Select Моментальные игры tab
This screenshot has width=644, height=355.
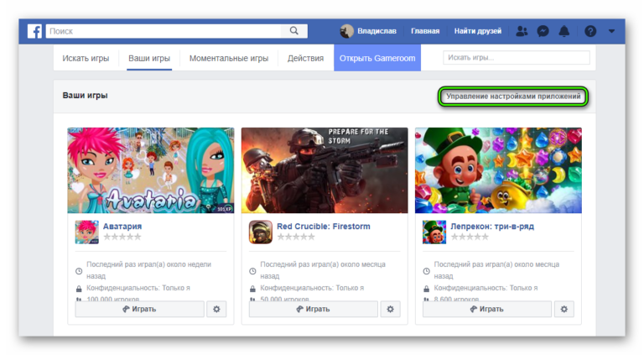click(x=229, y=59)
